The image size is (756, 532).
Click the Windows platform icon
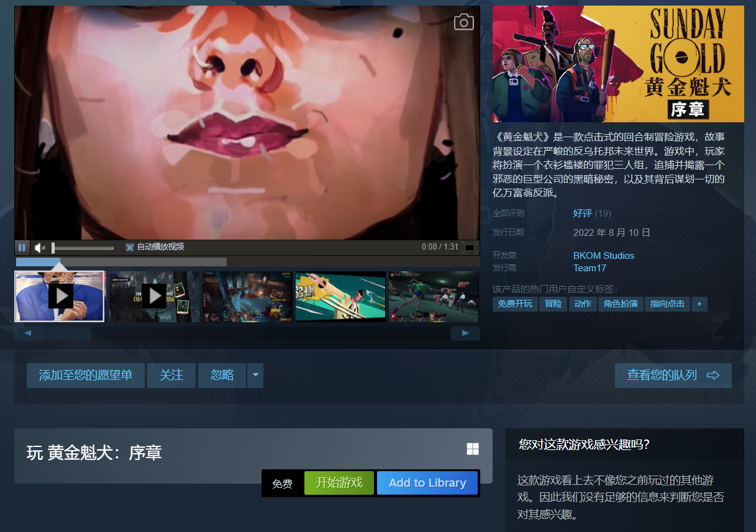(x=473, y=449)
